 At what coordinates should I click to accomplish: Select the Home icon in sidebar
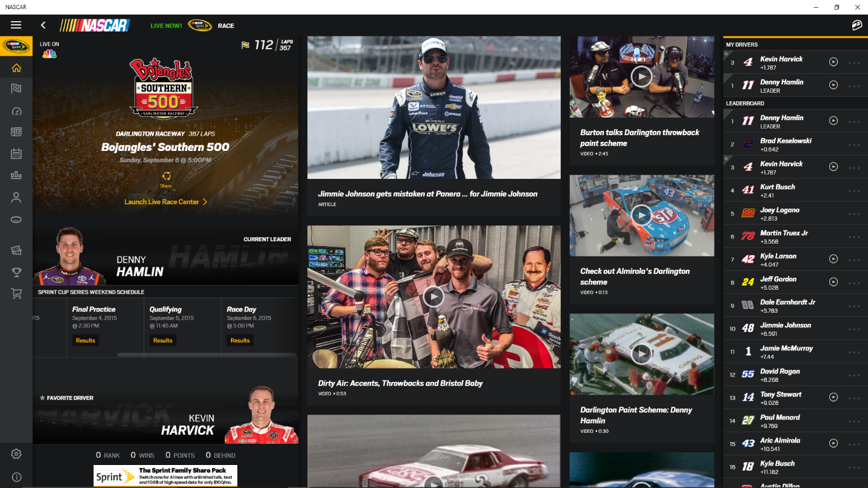tap(16, 67)
